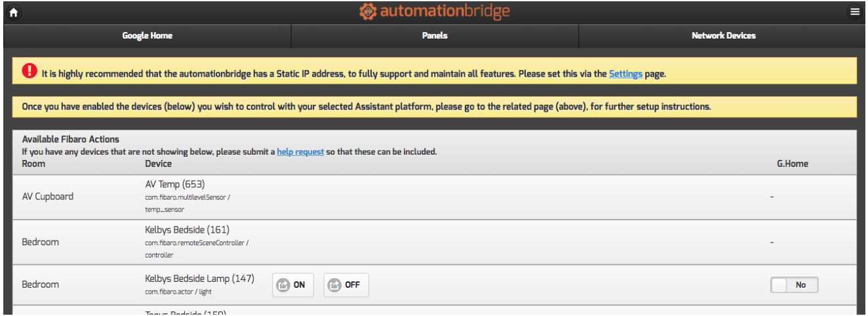
Task: Open the Panels tab
Action: (x=435, y=36)
